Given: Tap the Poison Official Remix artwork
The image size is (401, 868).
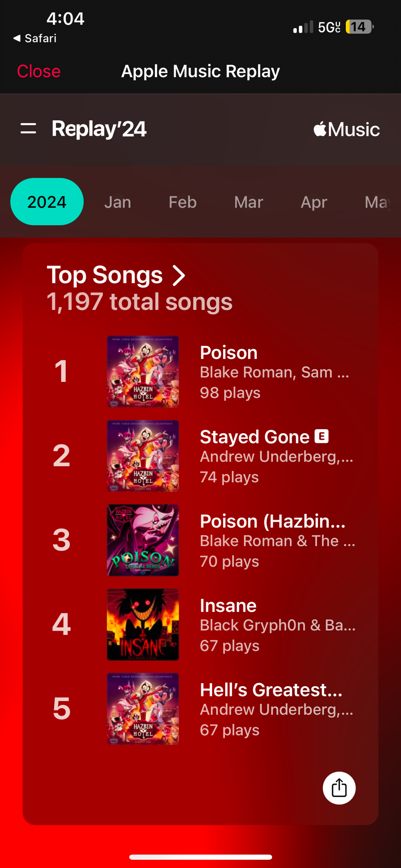Looking at the screenshot, I should [143, 540].
